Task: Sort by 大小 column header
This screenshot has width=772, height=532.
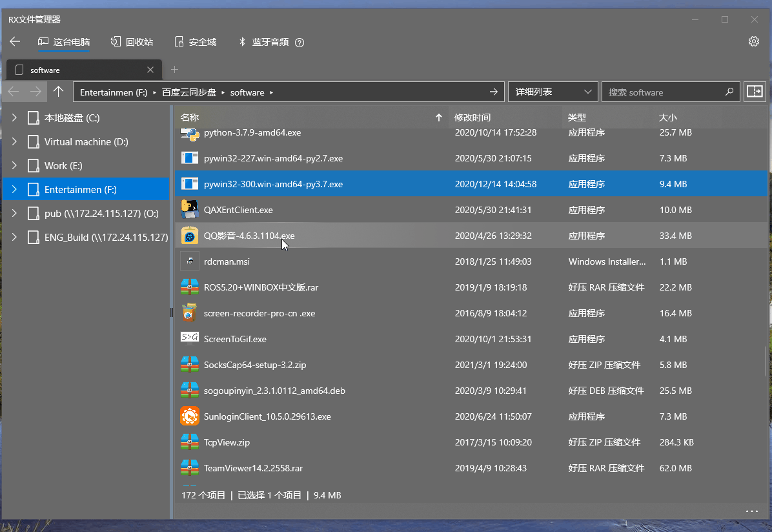Action: 667,118
